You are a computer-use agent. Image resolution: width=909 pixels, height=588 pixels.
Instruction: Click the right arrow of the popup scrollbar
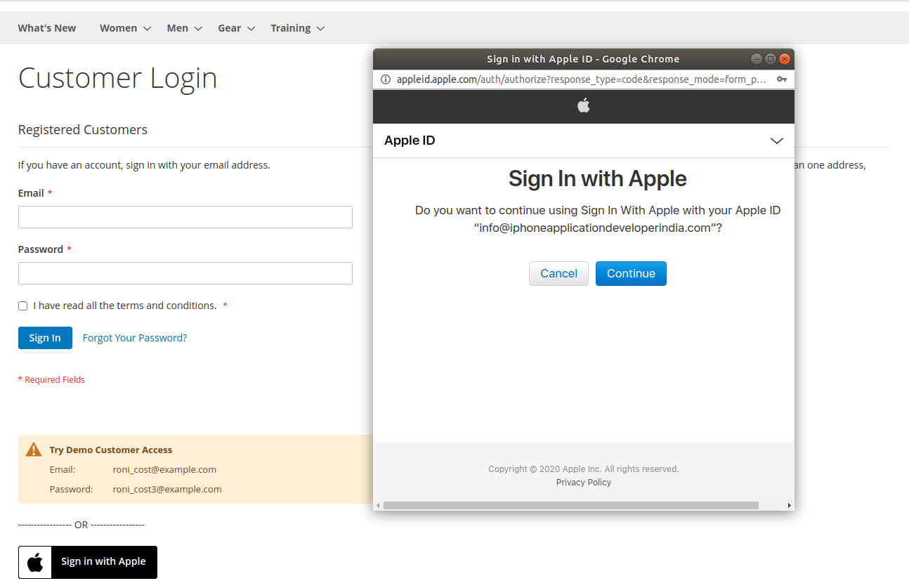[789, 504]
